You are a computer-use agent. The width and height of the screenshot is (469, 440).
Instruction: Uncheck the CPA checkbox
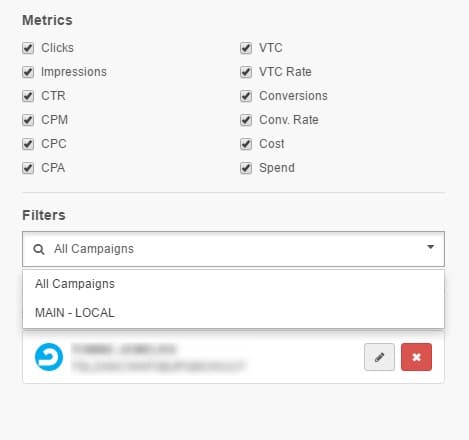pyautogui.click(x=28, y=168)
